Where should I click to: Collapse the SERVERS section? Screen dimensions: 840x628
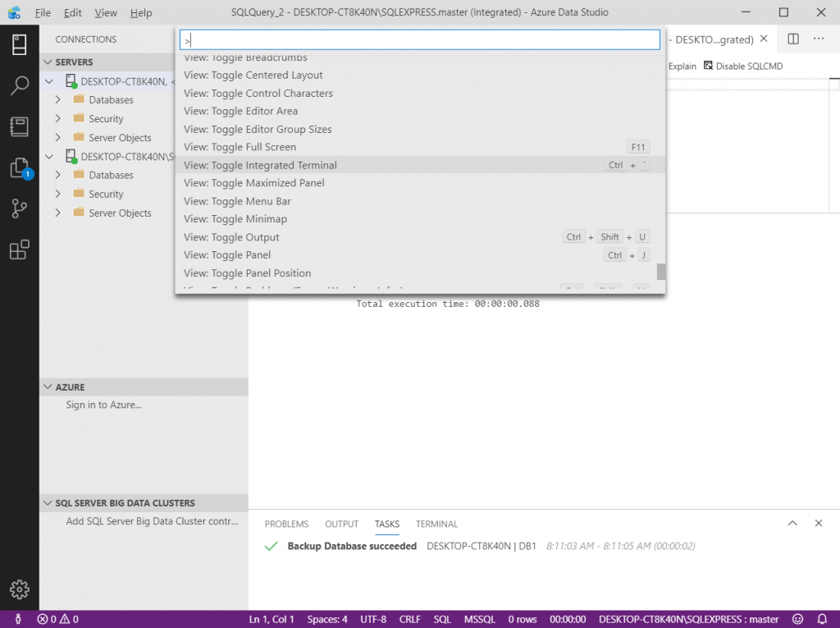point(48,62)
